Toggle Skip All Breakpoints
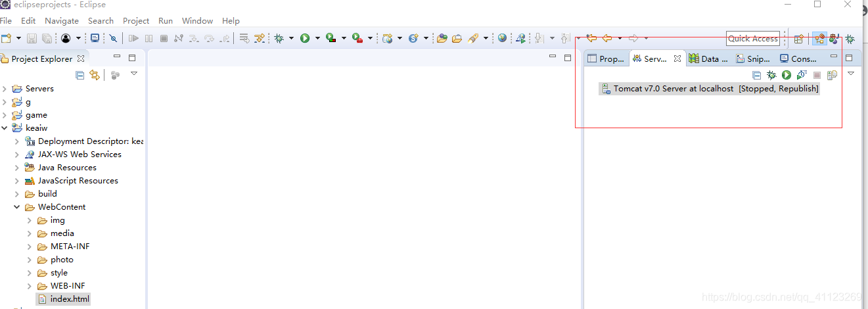This screenshot has width=868, height=309. (113, 38)
